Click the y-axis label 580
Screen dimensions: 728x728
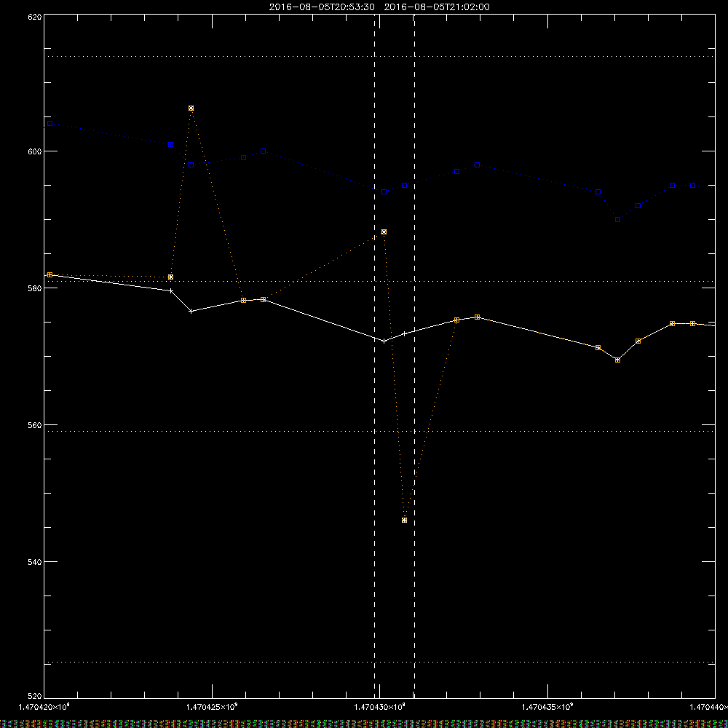36,288
